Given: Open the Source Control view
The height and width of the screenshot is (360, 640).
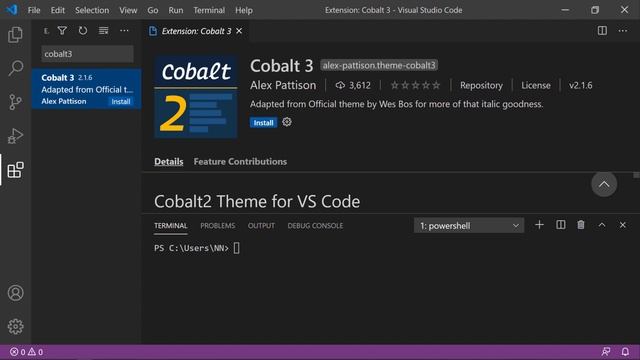Looking at the screenshot, I should (x=15, y=102).
